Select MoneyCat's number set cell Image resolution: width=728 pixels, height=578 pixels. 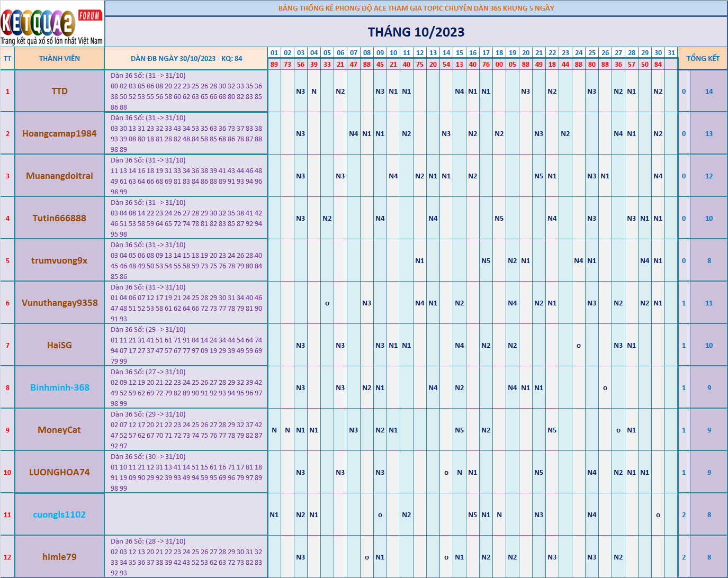coord(186,430)
